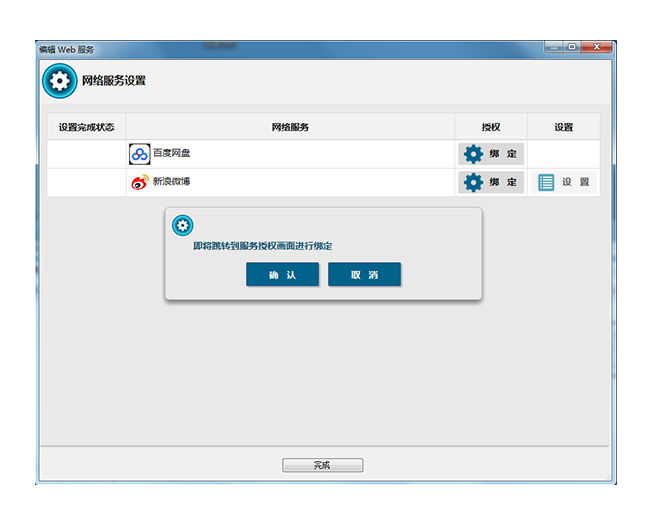
Task: Select the 百度网盘 service name
Action: tap(171, 153)
